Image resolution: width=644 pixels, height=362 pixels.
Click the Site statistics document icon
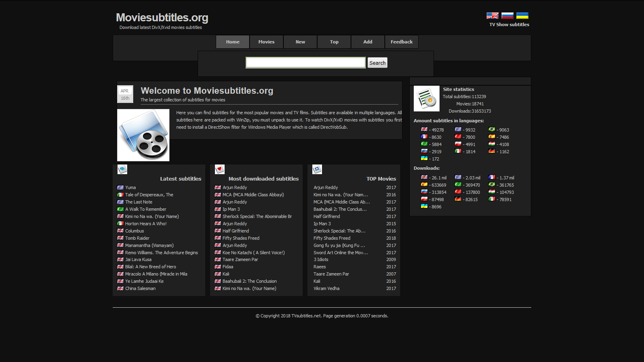(x=427, y=99)
